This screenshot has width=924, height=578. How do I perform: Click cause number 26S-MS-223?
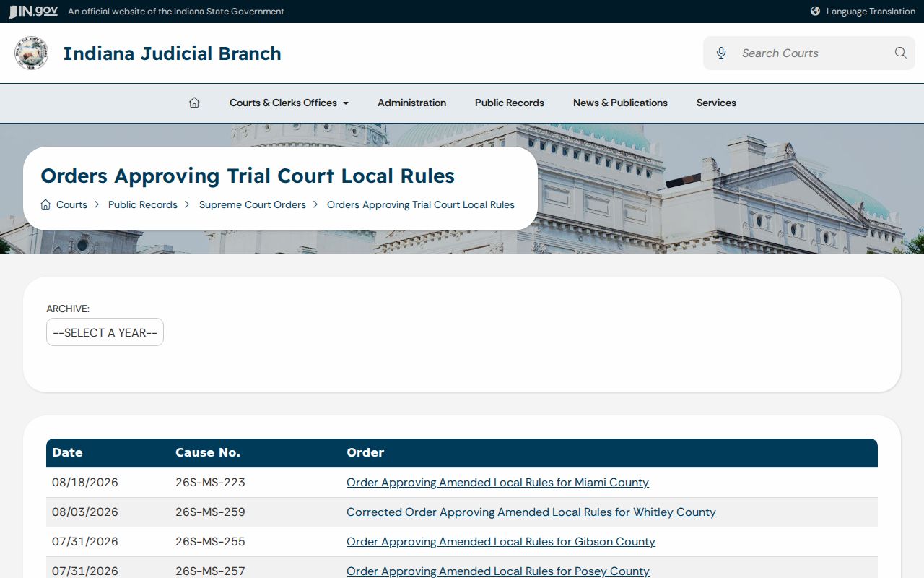(x=210, y=482)
